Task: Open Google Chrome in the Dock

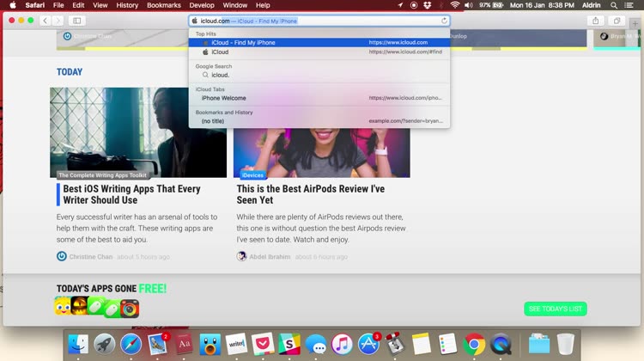Action: click(x=474, y=344)
